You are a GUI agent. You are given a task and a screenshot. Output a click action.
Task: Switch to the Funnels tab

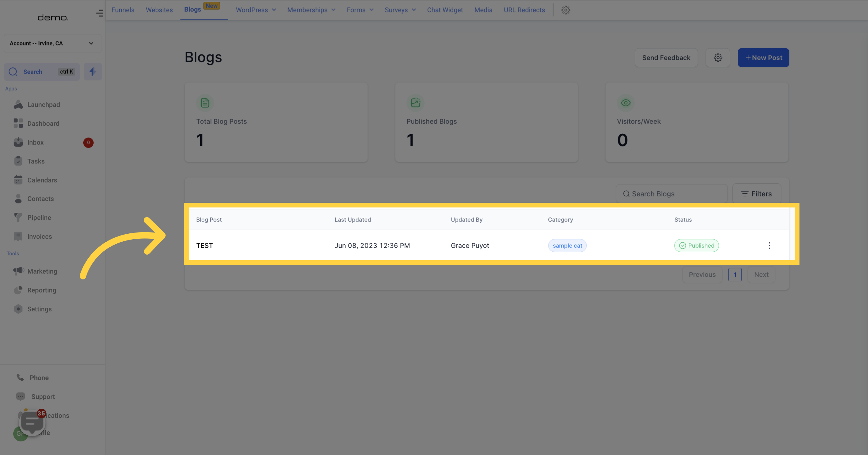coord(123,10)
